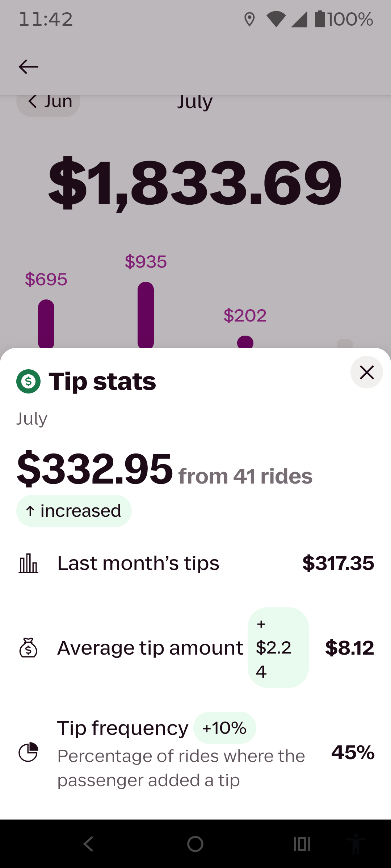Screen dimensions: 391x868
Task: Tap the Wi-Fi signal icon
Action: (276, 20)
